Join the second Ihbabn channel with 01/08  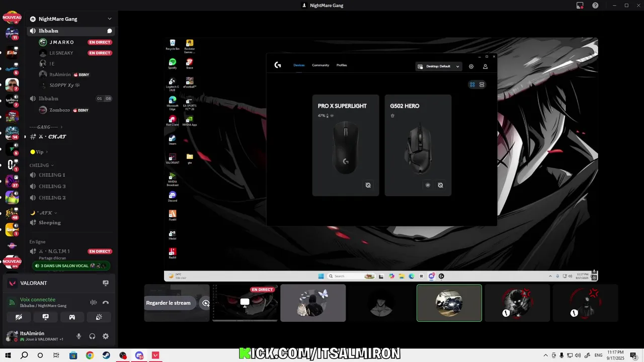(70, 99)
